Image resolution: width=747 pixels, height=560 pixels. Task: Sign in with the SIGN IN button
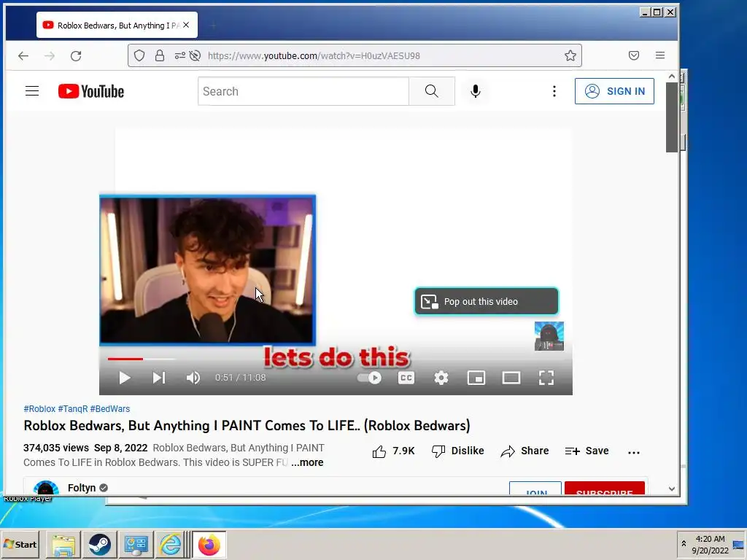614,91
